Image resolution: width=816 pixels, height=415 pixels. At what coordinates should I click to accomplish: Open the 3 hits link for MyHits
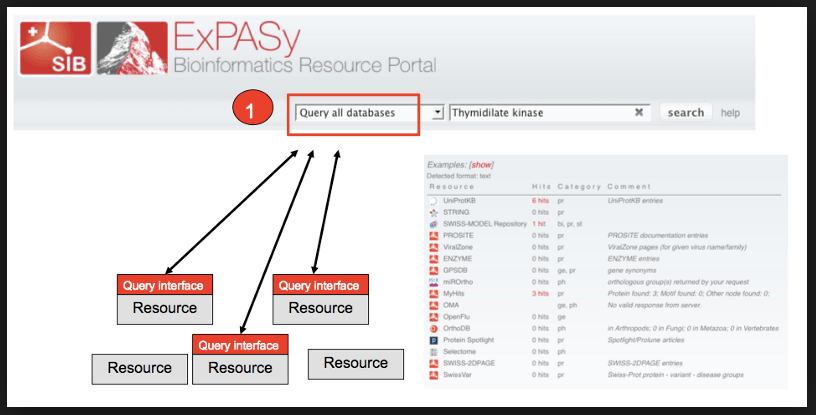pos(540,294)
